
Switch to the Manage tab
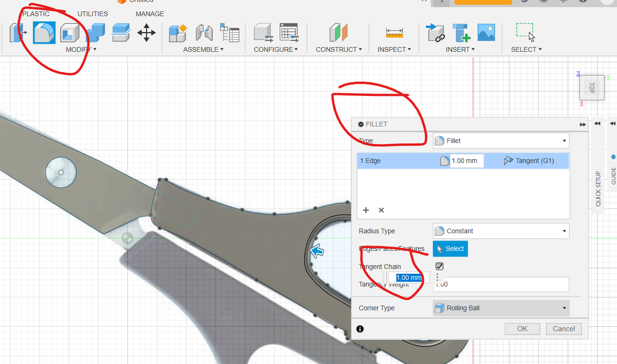(150, 14)
